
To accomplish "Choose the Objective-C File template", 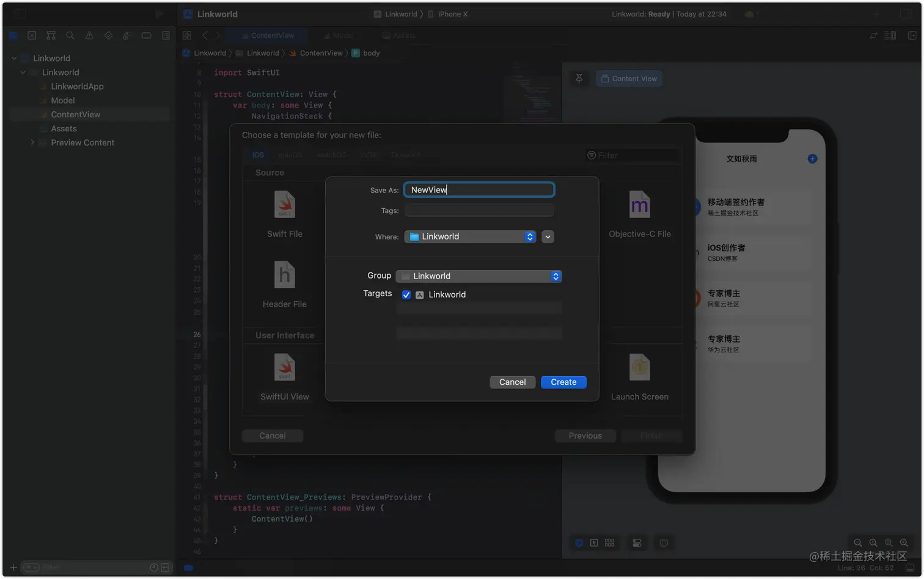I will click(x=640, y=214).
